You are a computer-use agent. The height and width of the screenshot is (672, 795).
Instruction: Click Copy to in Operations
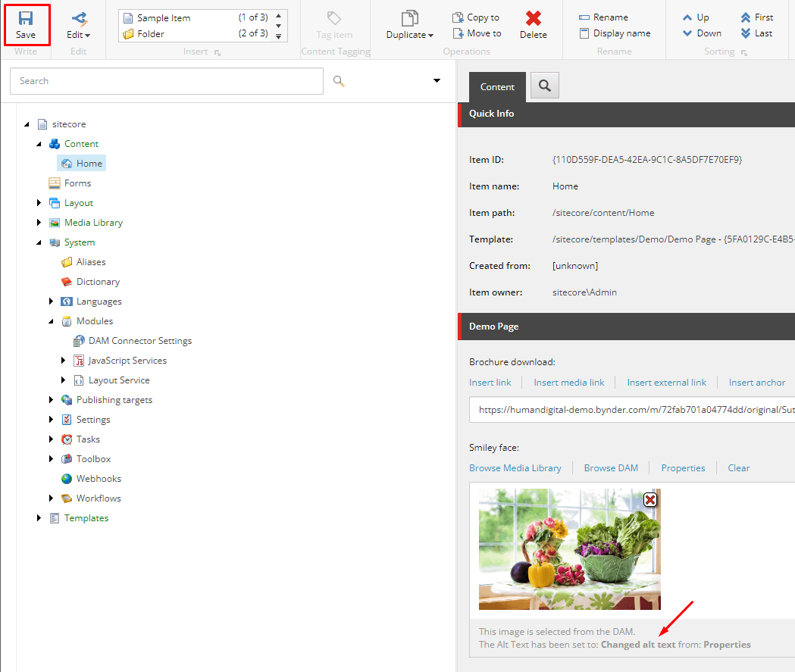(476, 17)
